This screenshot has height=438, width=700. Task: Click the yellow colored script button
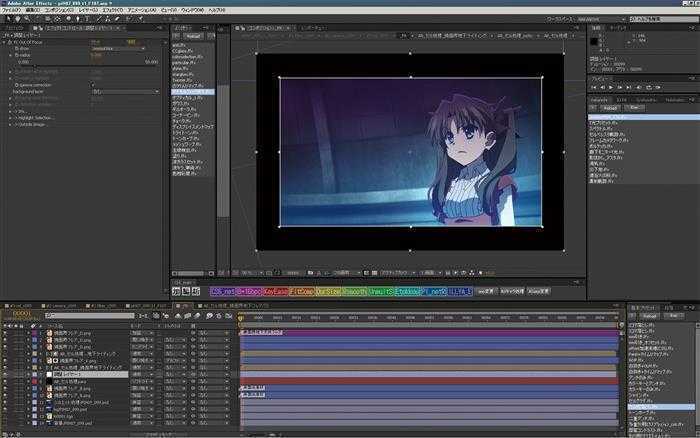[x=328, y=291]
